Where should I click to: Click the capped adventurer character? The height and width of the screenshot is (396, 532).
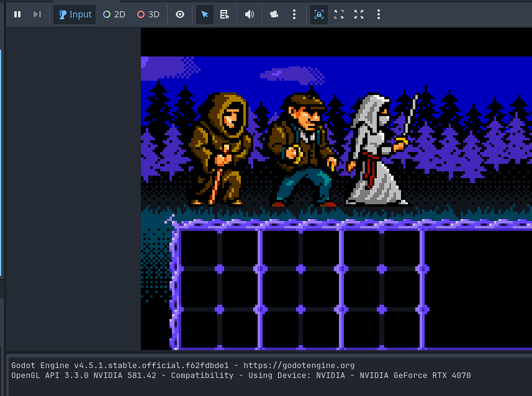303,150
